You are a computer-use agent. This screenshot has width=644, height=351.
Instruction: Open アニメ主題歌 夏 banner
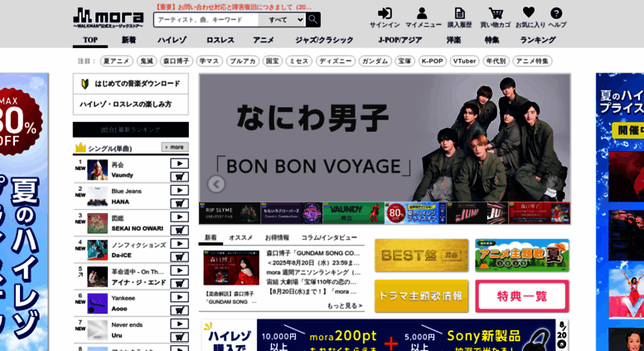[522, 256]
